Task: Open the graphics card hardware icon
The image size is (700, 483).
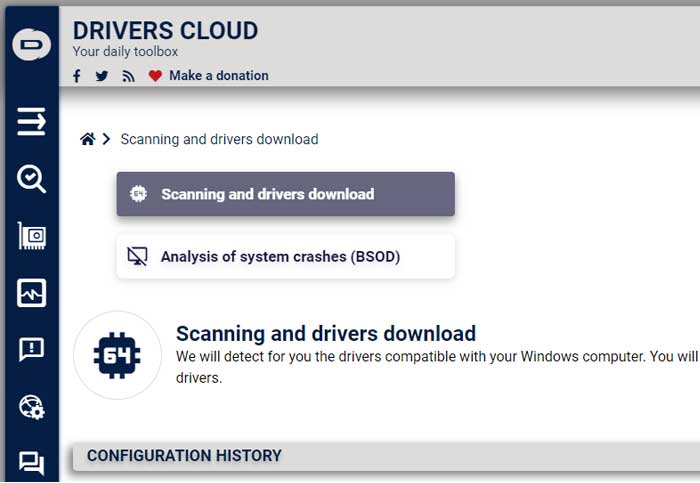Action: tap(32, 236)
